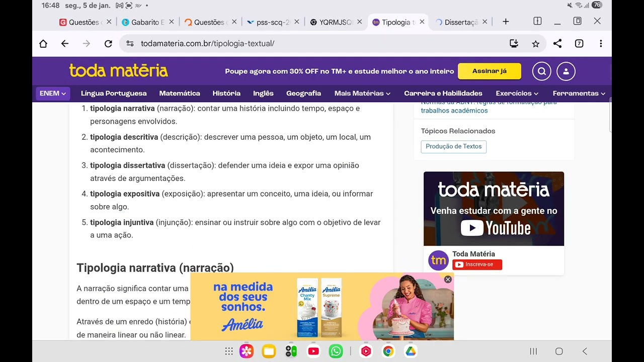
Task: Open Carreira e Habilidades menu item
Action: tap(443, 94)
